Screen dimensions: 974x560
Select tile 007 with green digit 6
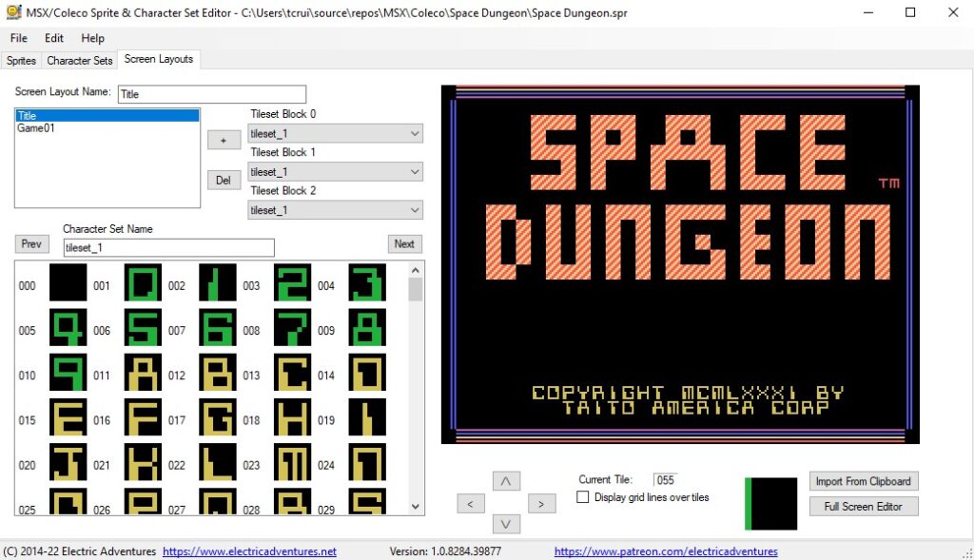(218, 327)
